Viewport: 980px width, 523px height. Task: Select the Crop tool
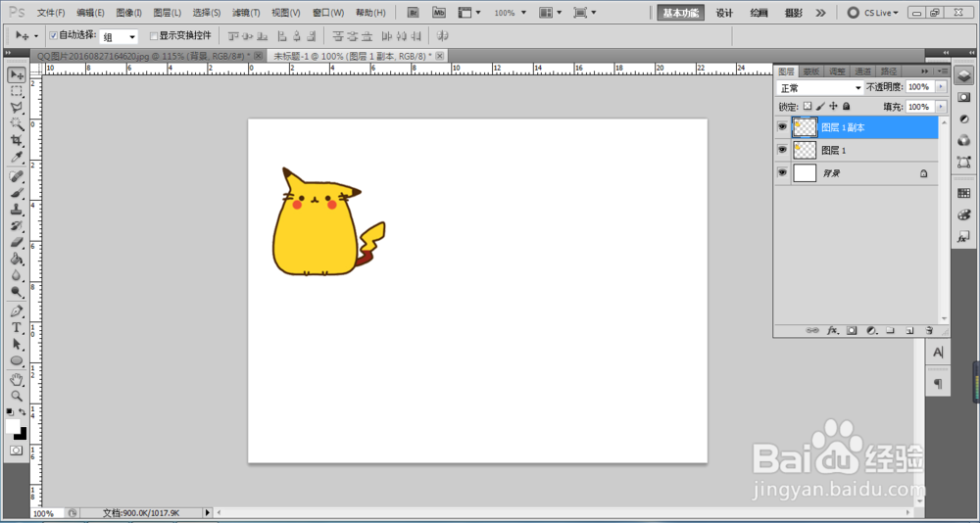(17, 140)
